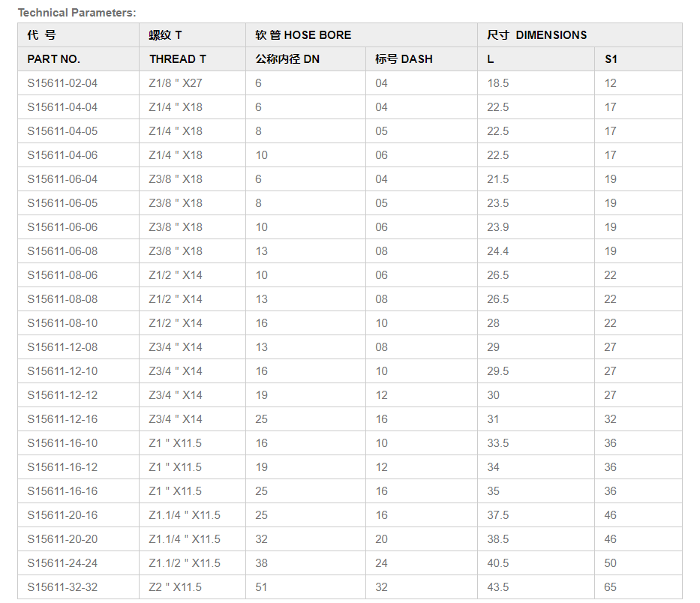Select the L value 23.9

point(497,227)
